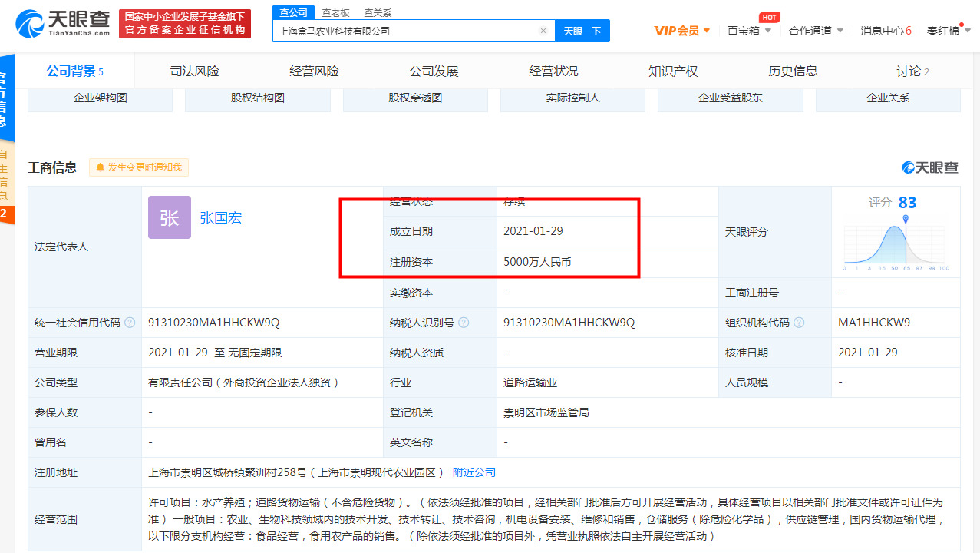
Task: Click the 企业架构图 button
Action: click(x=100, y=99)
